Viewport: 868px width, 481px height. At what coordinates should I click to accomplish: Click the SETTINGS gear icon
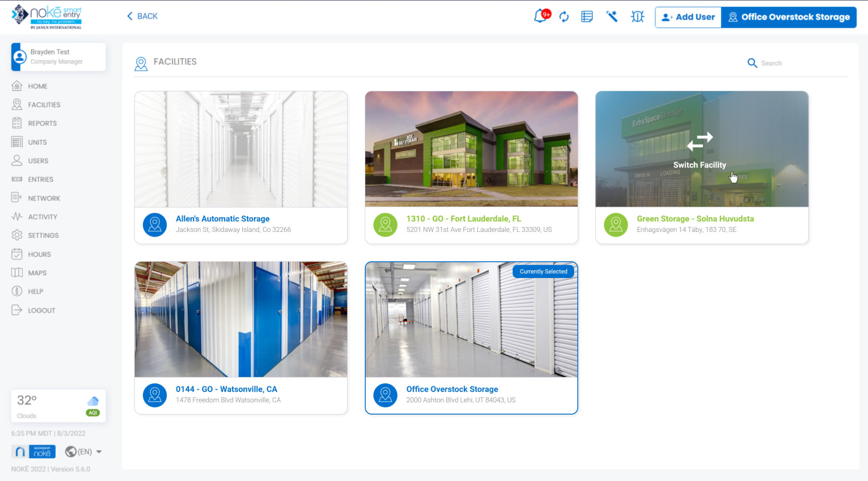tap(17, 235)
